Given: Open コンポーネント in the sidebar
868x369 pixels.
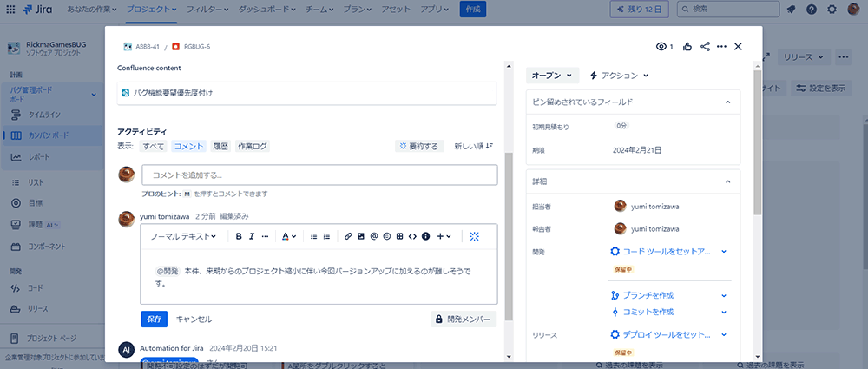Looking at the screenshot, I should pyautogui.click(x=47, y=247).
